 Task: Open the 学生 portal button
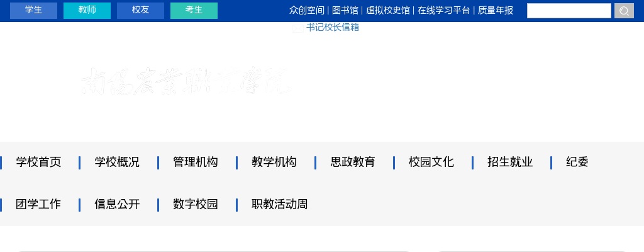click(34, 11)
